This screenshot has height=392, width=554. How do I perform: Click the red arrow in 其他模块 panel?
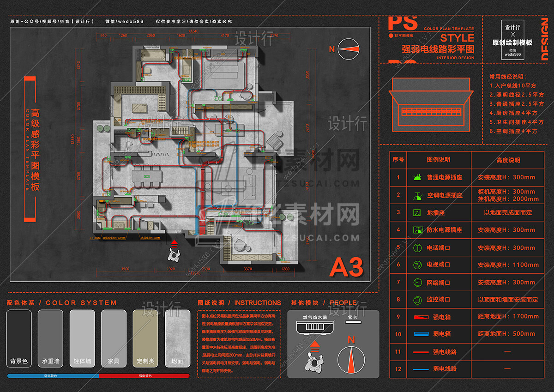(x=314, y=346)
